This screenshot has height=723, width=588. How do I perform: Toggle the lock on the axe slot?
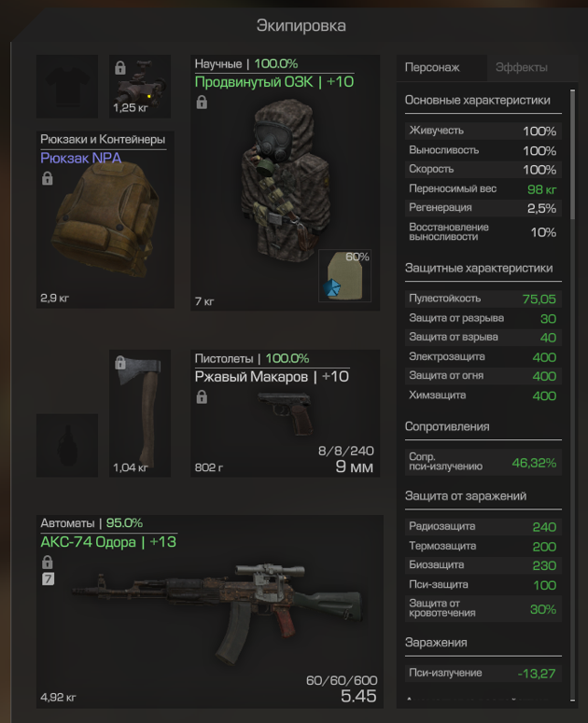click(x=119, y=362)
